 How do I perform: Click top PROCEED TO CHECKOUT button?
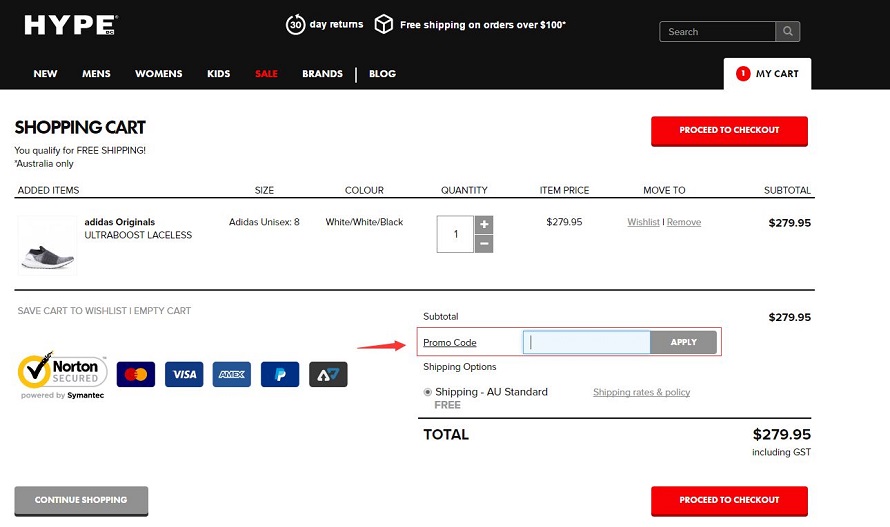pyautogui.click(x=729, y=131)
